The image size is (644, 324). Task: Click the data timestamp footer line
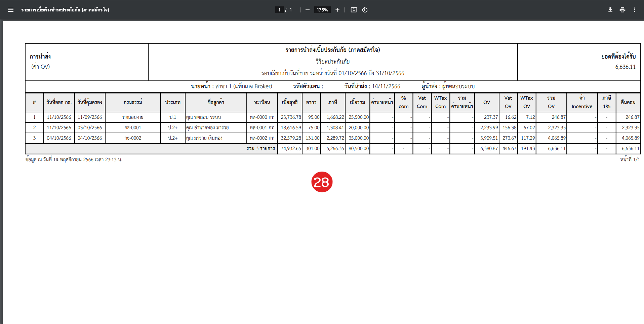(74, 159)
